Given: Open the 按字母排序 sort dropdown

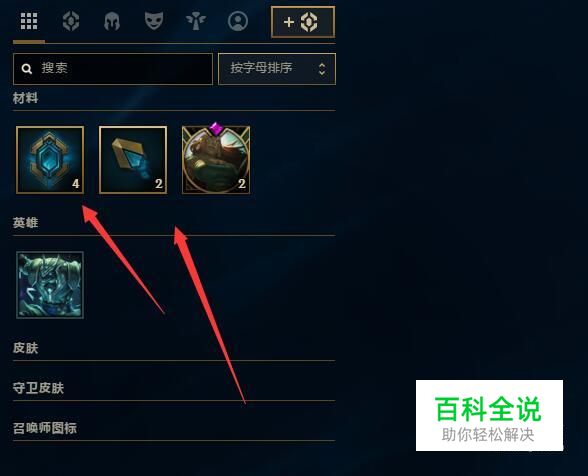Looking at the screenshot, I should [x=277, y=69].
